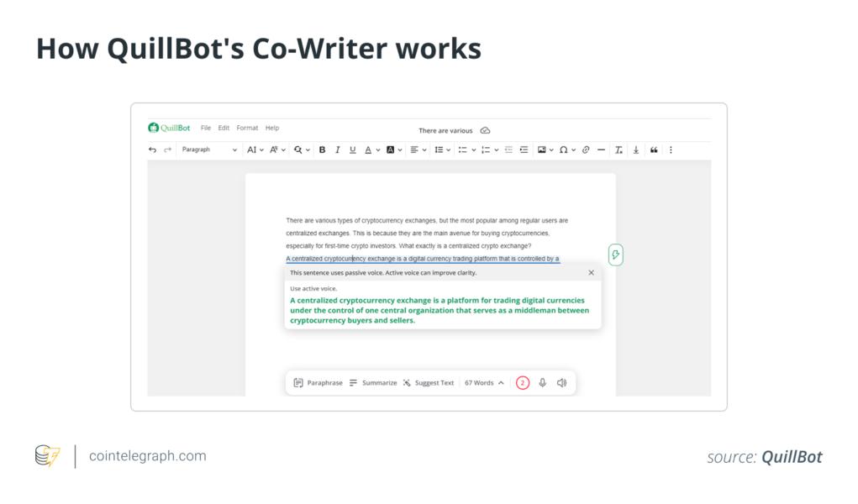Open the line spacing dropdown
Screen dimensions: 858x504
point(442,150)
